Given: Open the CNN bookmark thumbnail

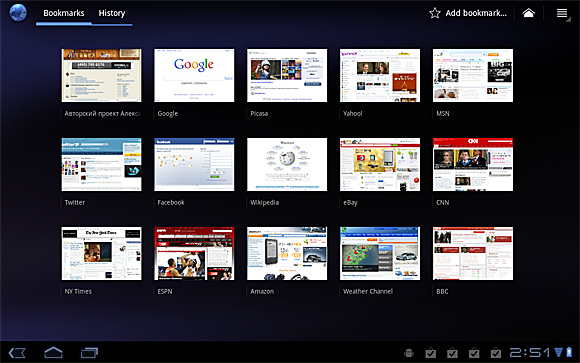Looking at the screenshot, I should pyautogui.click(x=473, y=165).
